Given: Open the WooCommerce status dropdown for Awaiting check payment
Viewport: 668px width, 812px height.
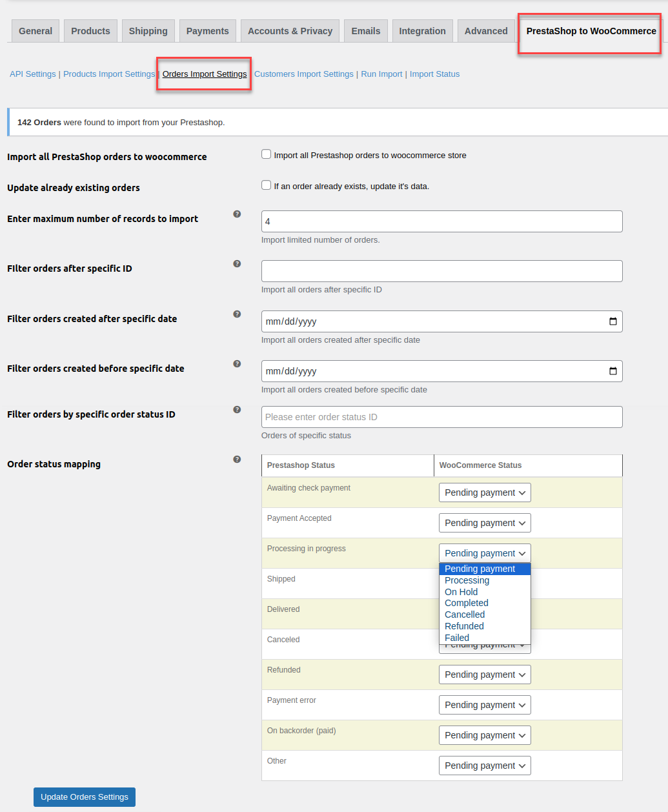Looking at the screenshot, I should [x=485, y=492].
